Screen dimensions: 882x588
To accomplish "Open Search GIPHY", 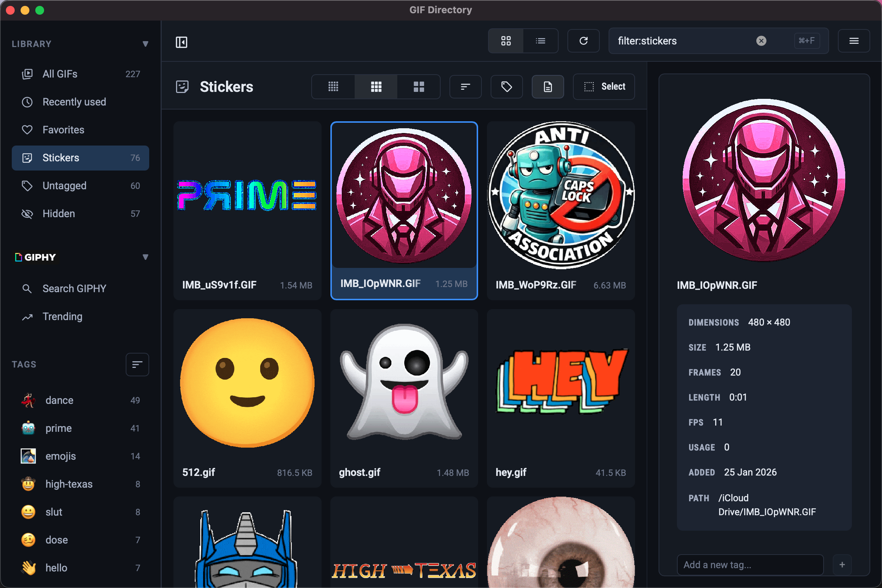I will pyautogui.click(x=80, y=288).
